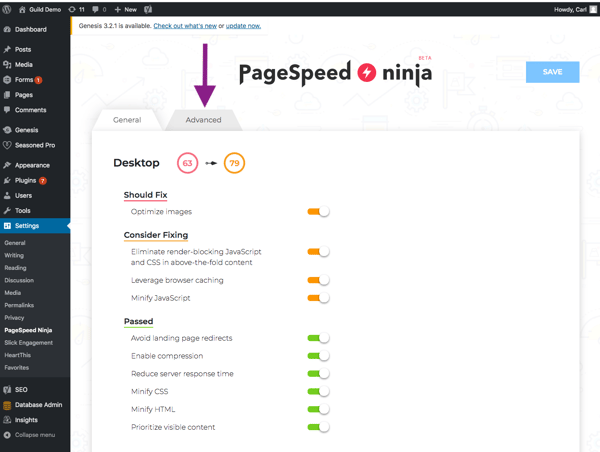Click the Appearance paintbrush icon
The image size is (600, 452).
coord(7,165)
